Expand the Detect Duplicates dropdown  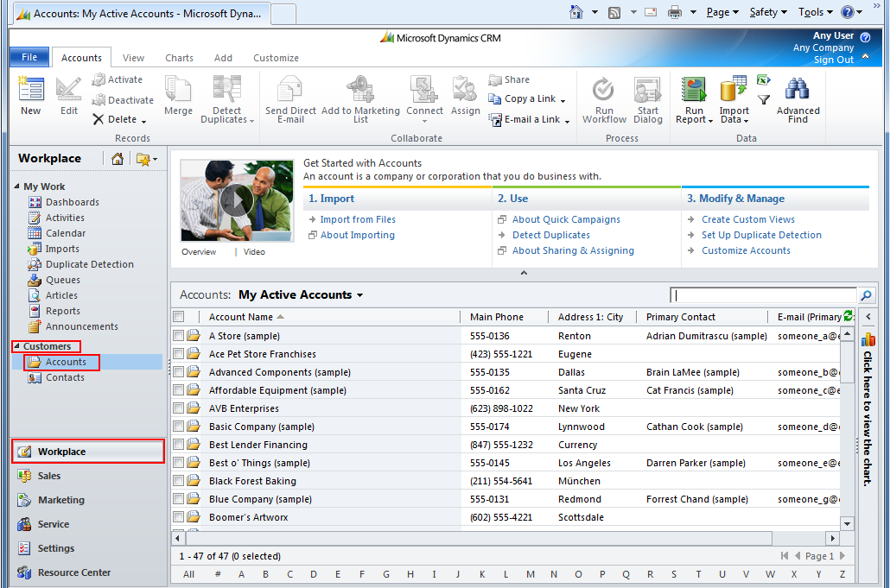click(x=251, y=121)
